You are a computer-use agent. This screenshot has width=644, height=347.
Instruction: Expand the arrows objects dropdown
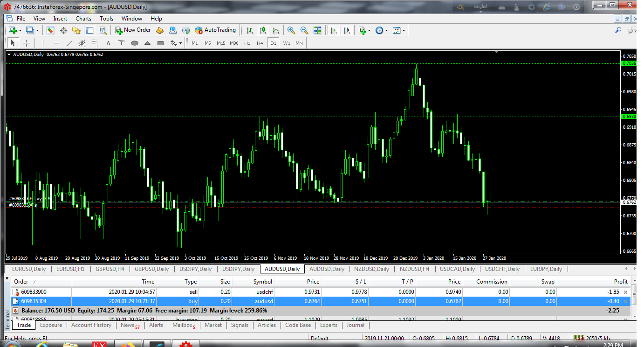click(x=180, y=43)
